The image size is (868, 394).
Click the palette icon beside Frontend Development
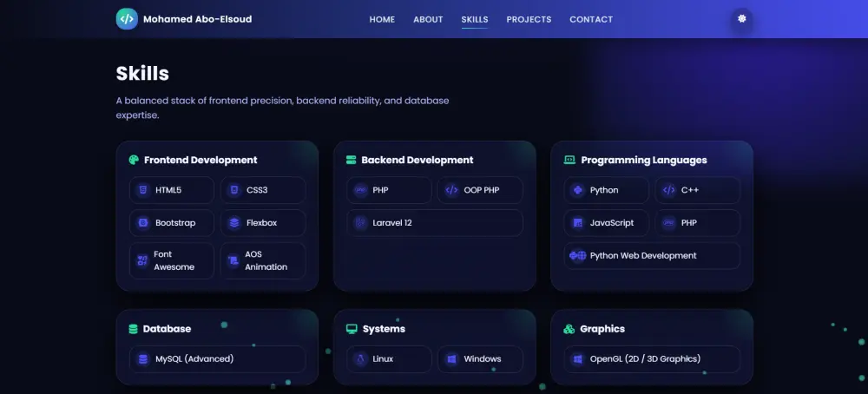click(x=134, y=160)
